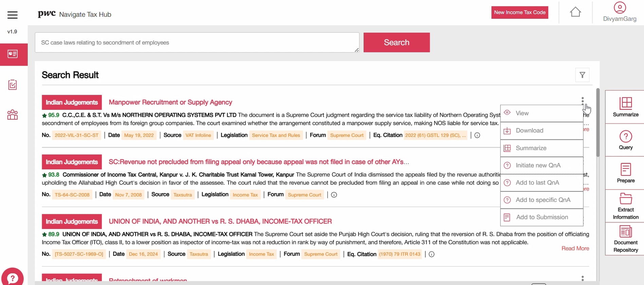Open Document Repository panel
The width and height of the screenshot is (644, 285).
[626, 239]
